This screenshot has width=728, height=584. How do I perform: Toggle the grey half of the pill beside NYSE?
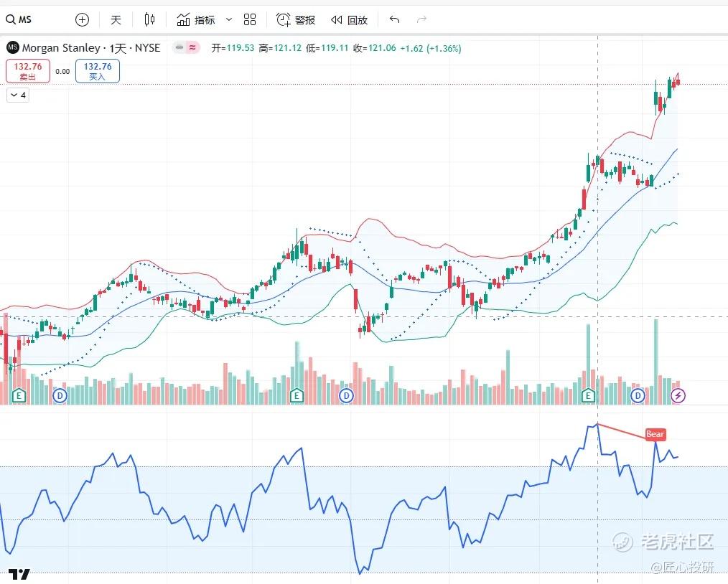coord(179,48)
